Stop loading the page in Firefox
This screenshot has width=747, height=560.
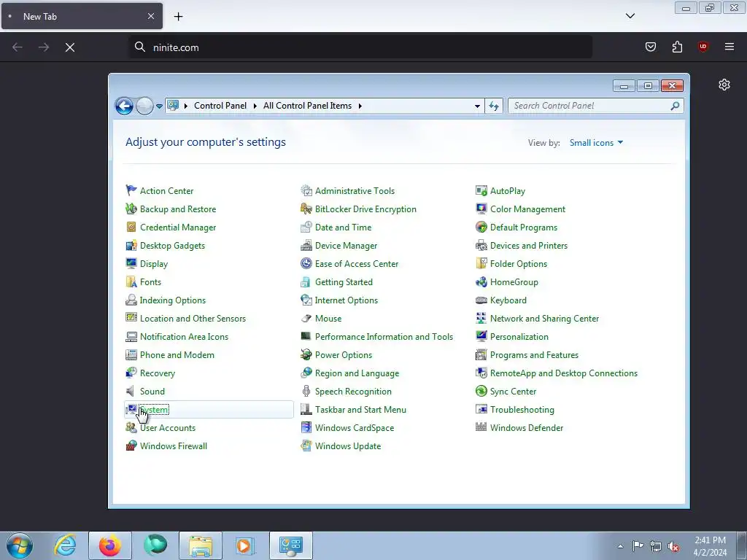pyautogui.click(x=69, y=47)
